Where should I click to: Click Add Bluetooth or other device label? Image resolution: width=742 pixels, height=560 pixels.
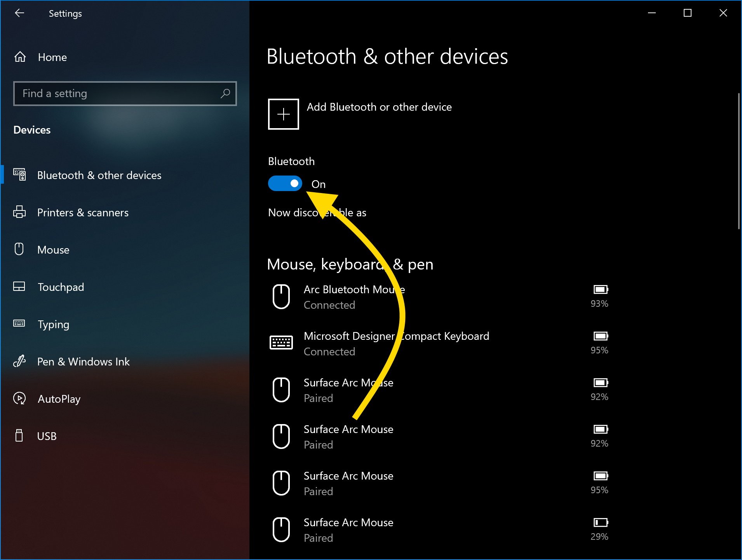click(x=379, y=107)
